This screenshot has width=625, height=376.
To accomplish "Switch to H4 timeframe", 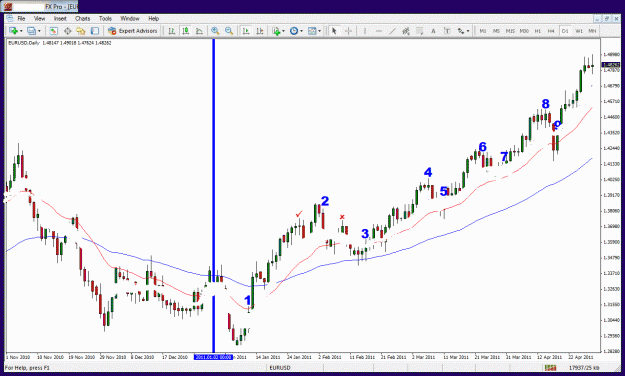I will pyautogui.click(x=551, y=31).
